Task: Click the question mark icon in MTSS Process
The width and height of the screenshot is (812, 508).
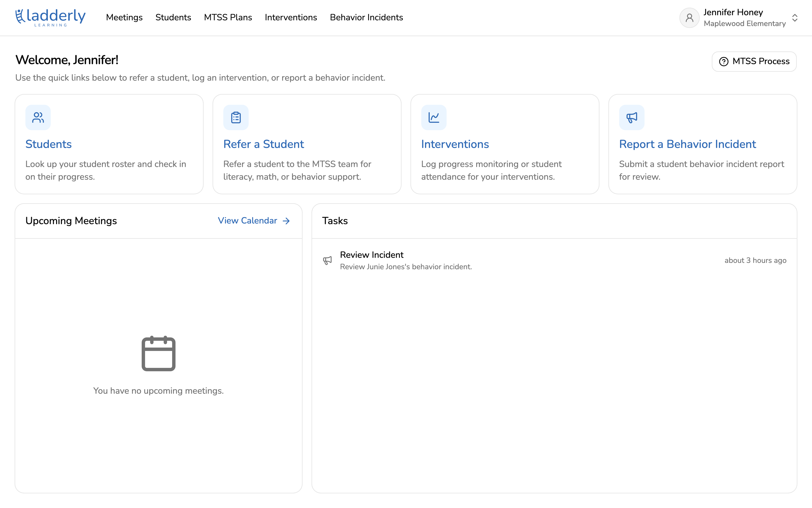Action: pos(724,61)
